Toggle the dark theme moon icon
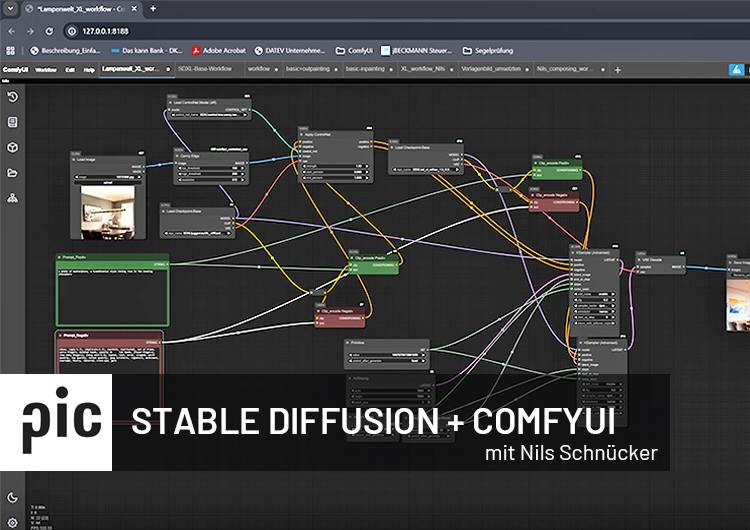750x530 pixels. pyautogui.click(x=13, y=497)
